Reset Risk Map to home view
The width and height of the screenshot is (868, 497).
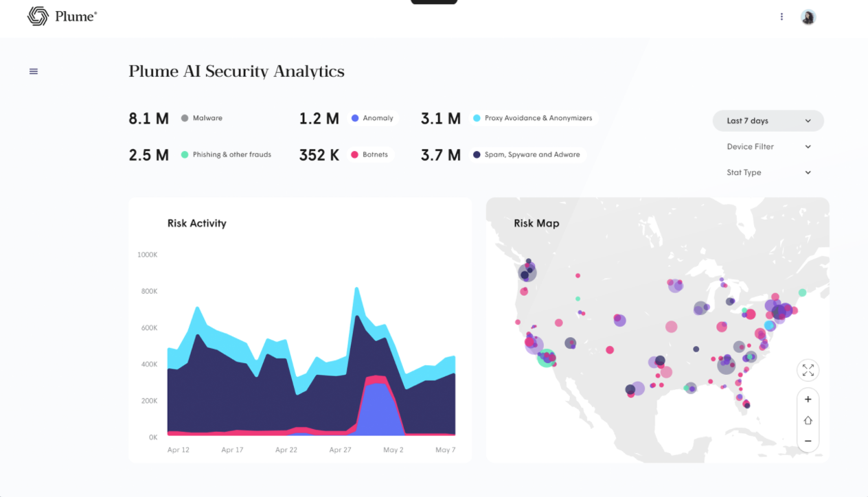[808, 420]
